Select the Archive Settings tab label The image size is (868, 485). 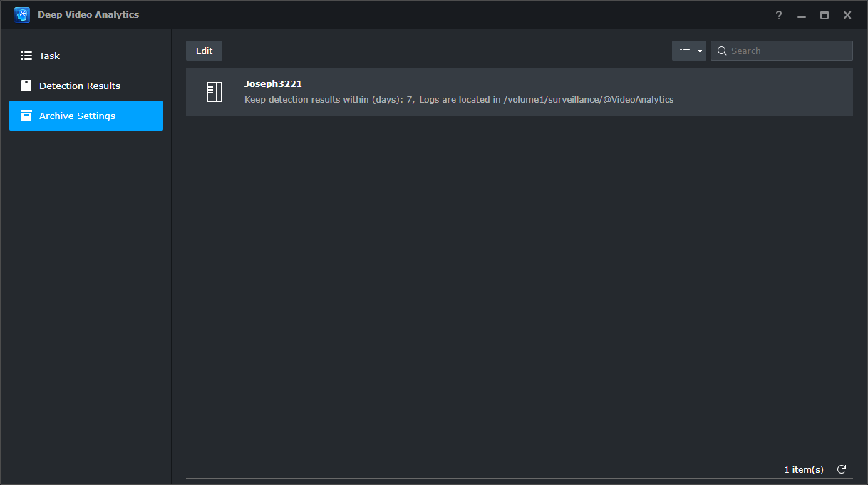[77, 116]
